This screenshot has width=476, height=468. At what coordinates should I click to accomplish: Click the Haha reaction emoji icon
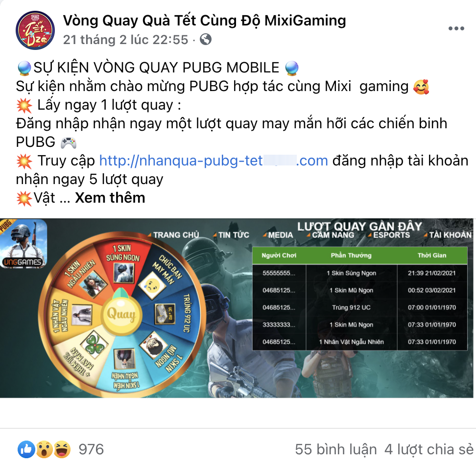[62, 449]
